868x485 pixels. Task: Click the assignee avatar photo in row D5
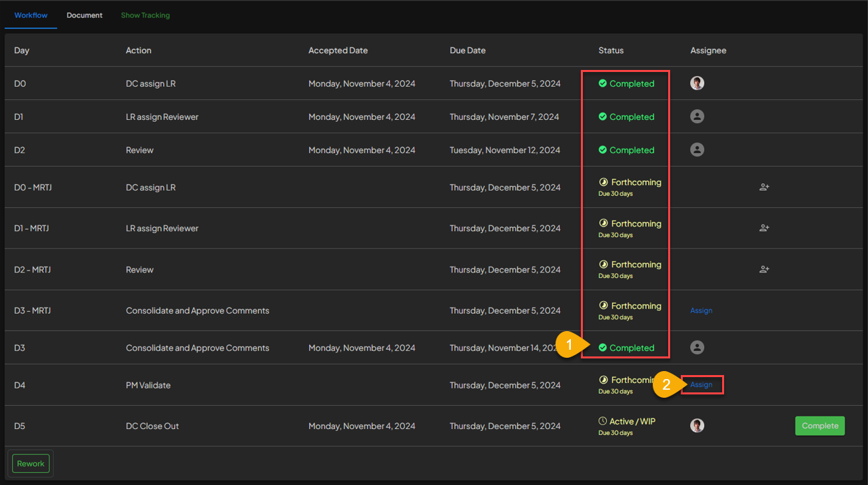[697, 426]
